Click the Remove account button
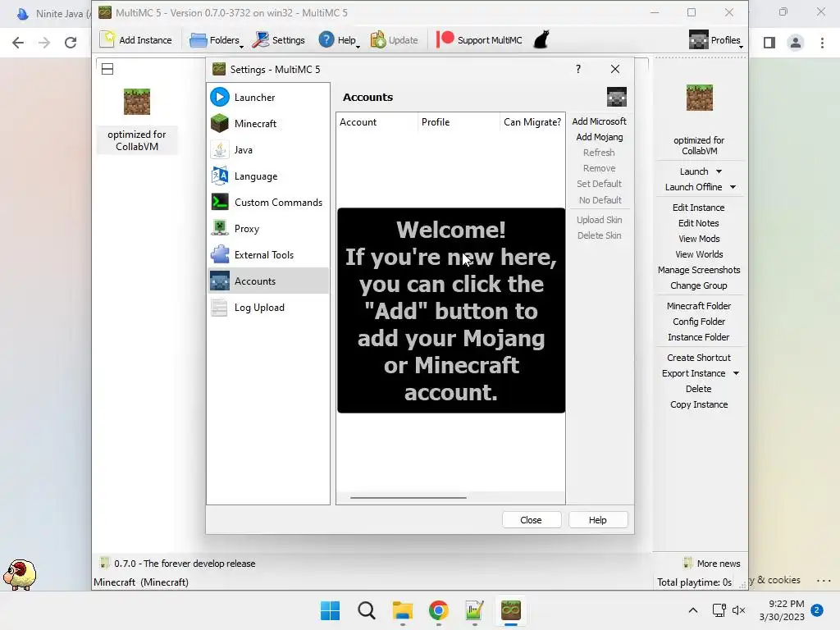The width and height of the screenshot is (840, 630). coord(599,168)
